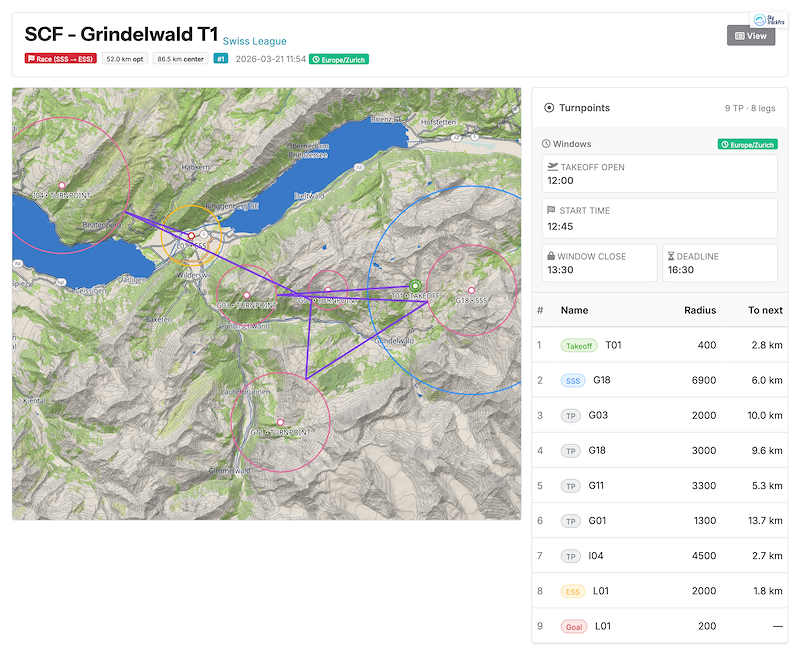
Task: Select the 86.5 km center distance badge
Action: click(181, 59)
